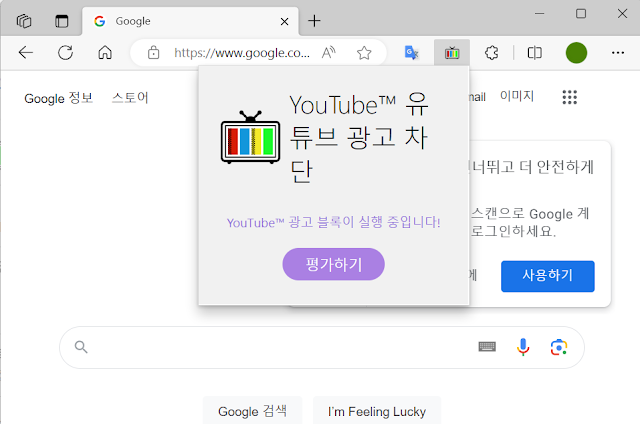Open the 스토어 link
This screenshot has height=424, width=640.
tap(130, 98)
